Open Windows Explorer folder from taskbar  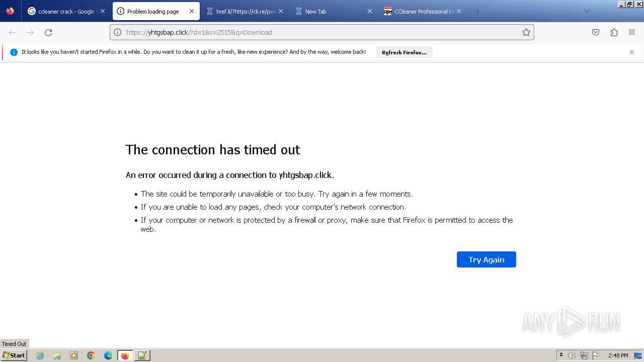[x=57, y=355]
